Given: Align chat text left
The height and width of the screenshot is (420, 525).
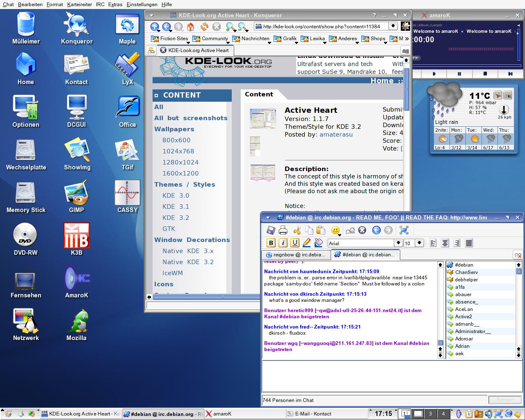Looking at the screenshot, I should (433, 243).
